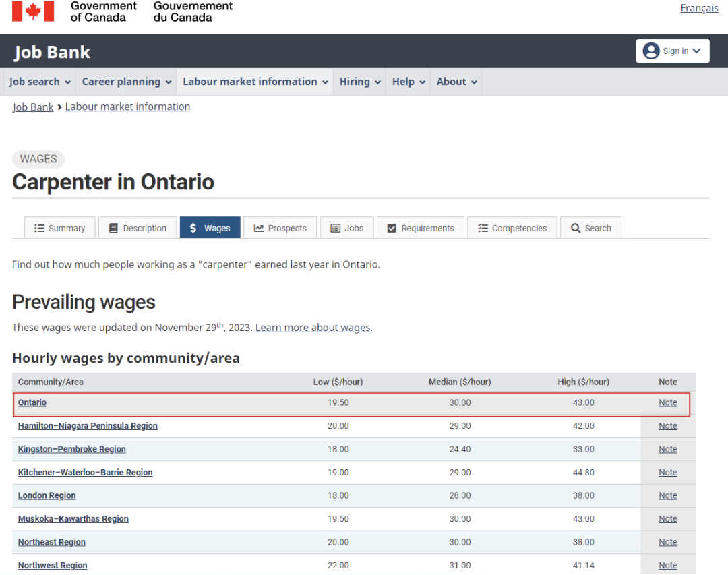Go to the Requirements tab

(421, 228)
